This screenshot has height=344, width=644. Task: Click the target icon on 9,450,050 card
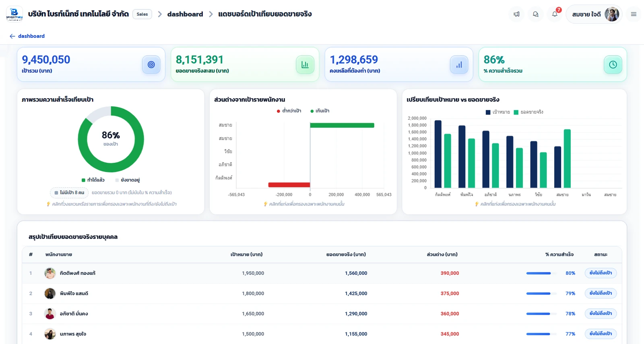click(x=151, y=64)
